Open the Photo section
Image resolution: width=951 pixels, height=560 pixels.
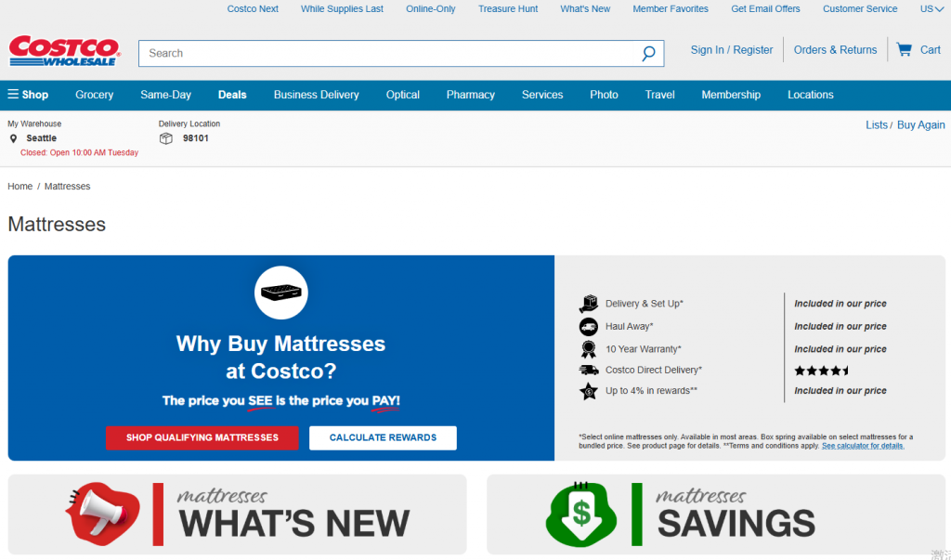point(604,95)
